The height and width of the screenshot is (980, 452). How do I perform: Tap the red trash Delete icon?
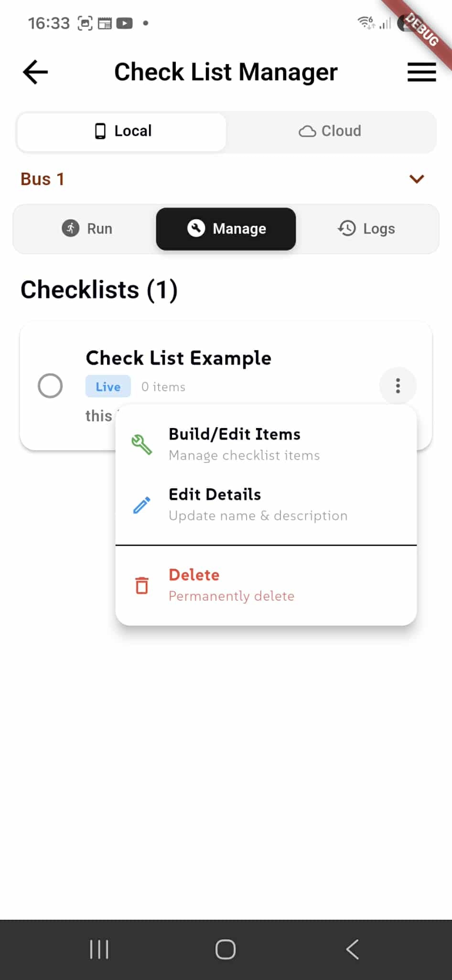point(141,584)
